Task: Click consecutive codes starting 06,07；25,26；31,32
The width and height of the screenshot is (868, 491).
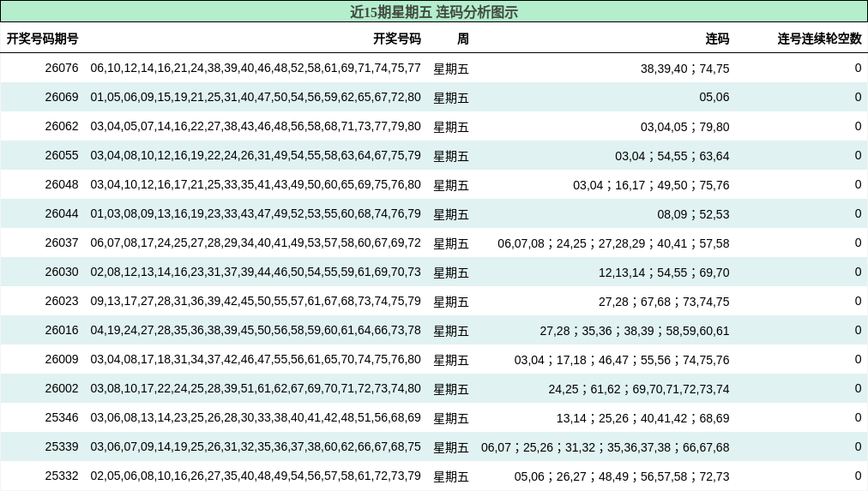Action: (x=605, y=447)
